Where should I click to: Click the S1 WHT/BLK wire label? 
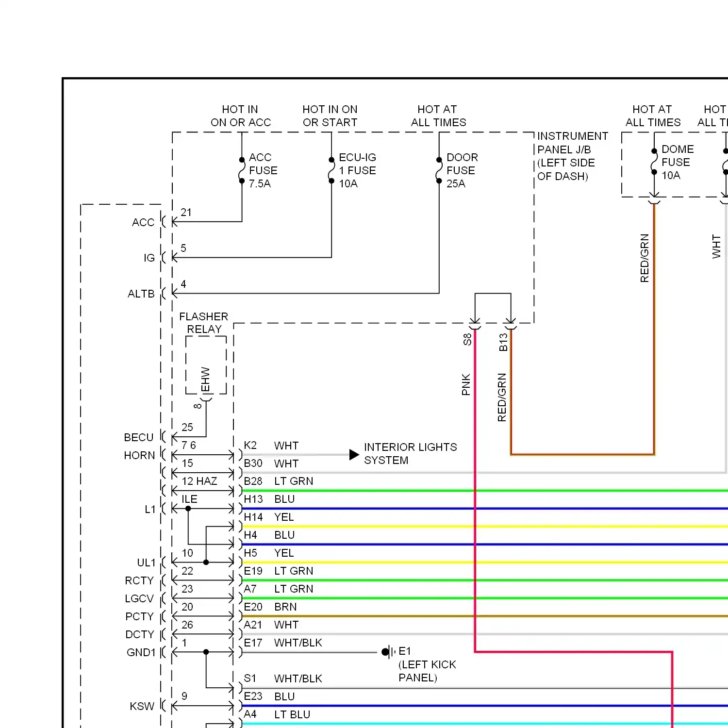coord(283,678)
